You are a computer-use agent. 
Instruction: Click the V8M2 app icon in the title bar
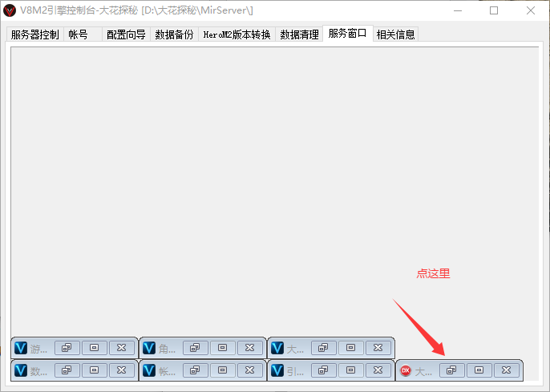coord(11,10)
